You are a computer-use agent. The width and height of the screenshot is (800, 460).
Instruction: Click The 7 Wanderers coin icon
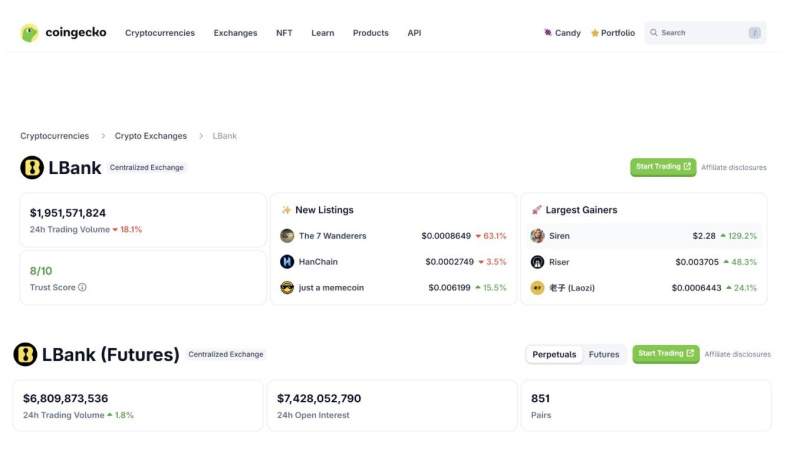pyautogui.click(x=287, y=236)
